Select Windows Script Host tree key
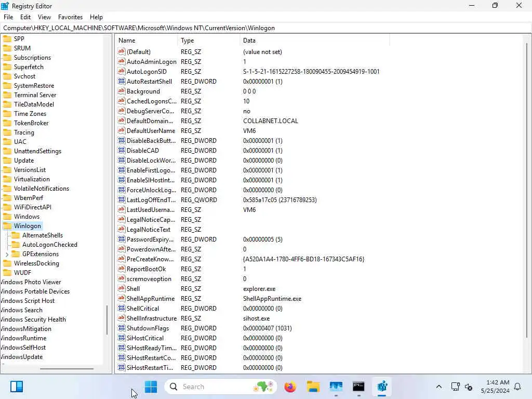 [27, 301]
